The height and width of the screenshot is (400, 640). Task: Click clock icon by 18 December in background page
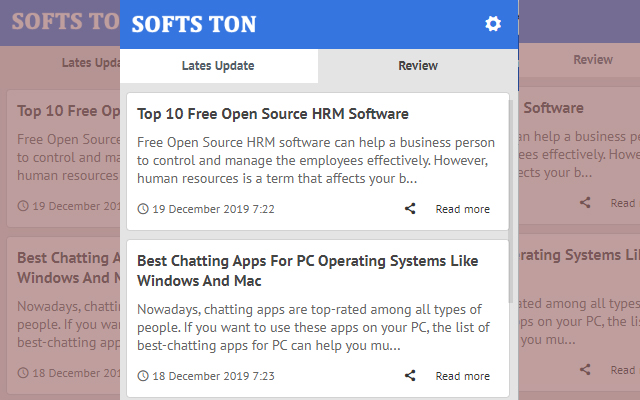[x=23, y=373]
